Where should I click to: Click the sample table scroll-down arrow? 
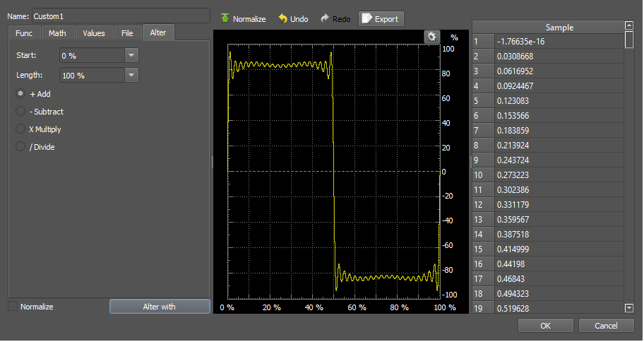tap(628, 308)
